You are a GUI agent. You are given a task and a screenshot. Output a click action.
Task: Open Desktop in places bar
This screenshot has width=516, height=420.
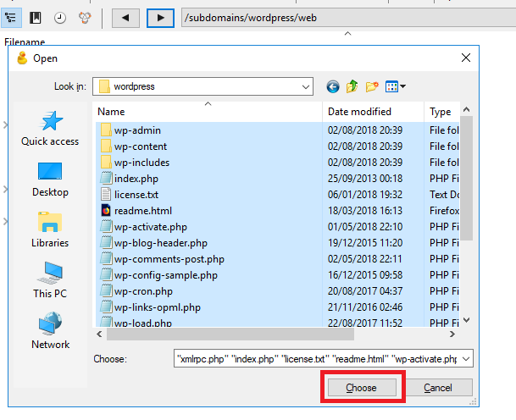point(50,180)
